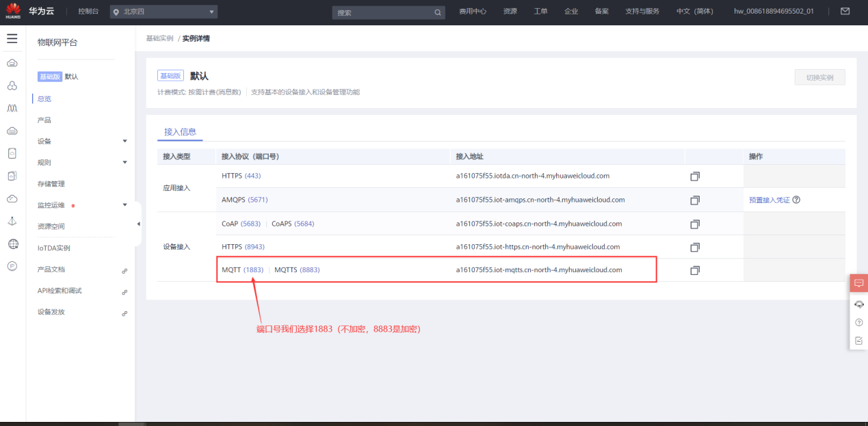Open 工单 in top bar
868x426 pixels.
540,12
